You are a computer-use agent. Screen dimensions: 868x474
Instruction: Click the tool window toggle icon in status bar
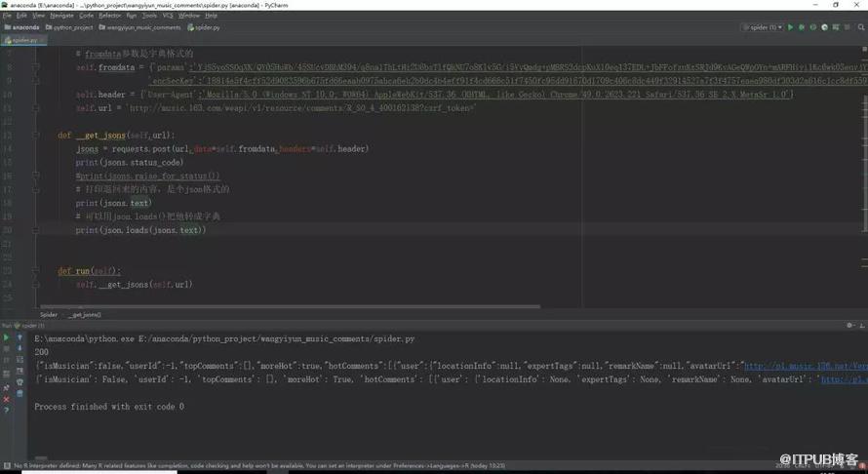[6, 466]
